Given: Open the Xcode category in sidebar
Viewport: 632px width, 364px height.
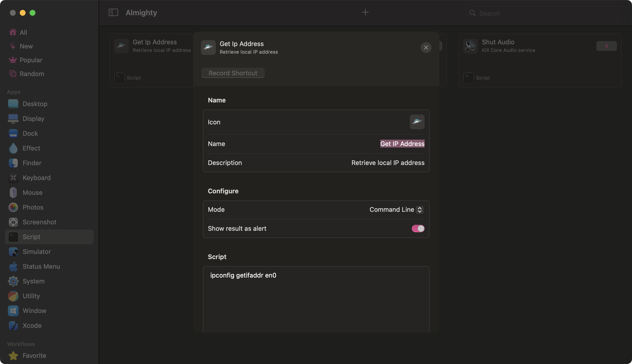Looking at the screenshot, I should click(32, 326).
